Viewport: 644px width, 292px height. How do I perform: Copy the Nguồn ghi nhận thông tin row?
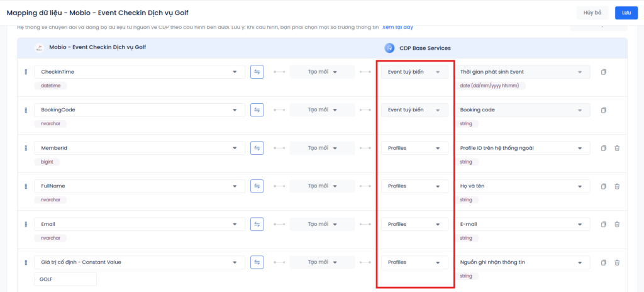pyautogui.click(x=603, y=262)
